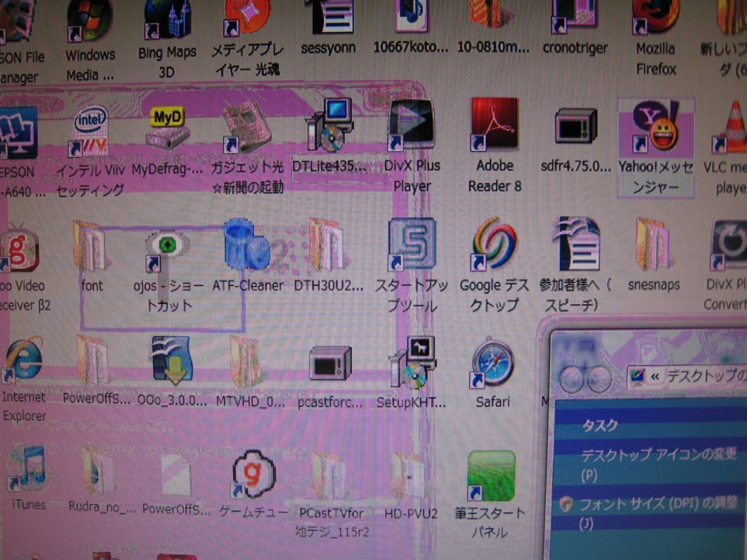
Task: Open the sdfr4.75.0 file icon
Action: click(x=576, y=126)
